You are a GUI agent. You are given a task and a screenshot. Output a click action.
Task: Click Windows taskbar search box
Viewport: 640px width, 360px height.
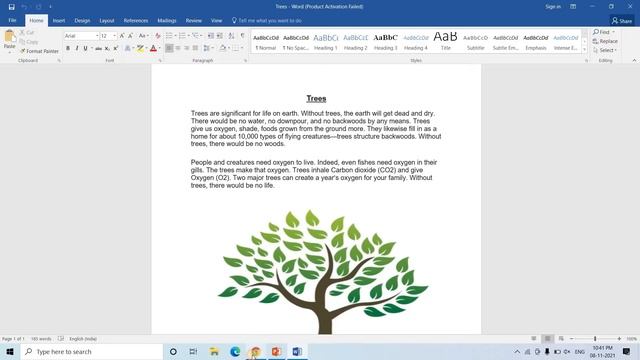tap(91, 351)
